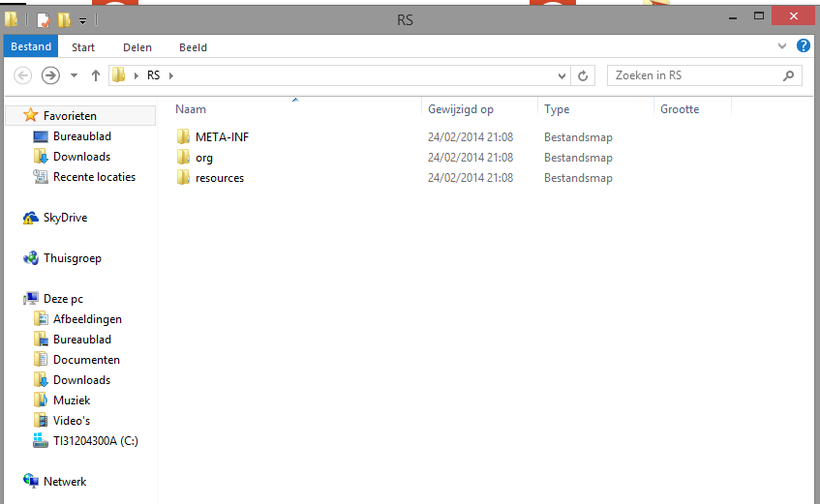Click Bestandsmap type in resources row
This screenshot has width=820, height=504.
pyautogui.click(x=578, y=178)
